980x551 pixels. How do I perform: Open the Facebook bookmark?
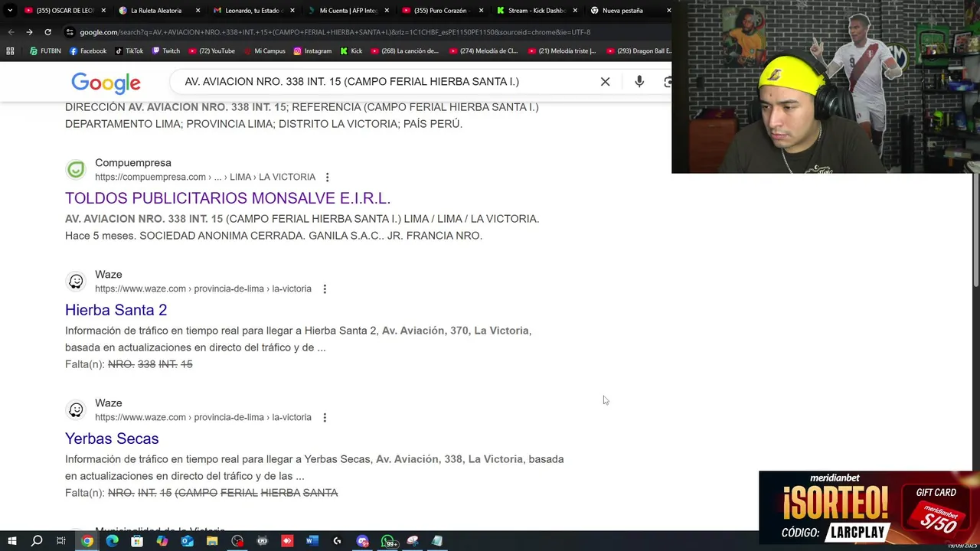click(x=88, y=51)
